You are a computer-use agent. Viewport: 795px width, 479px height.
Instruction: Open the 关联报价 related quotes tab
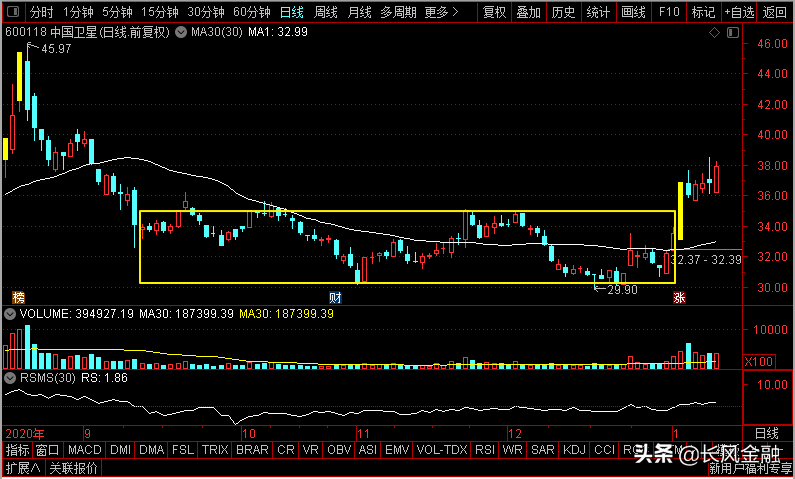pos(74,467)
